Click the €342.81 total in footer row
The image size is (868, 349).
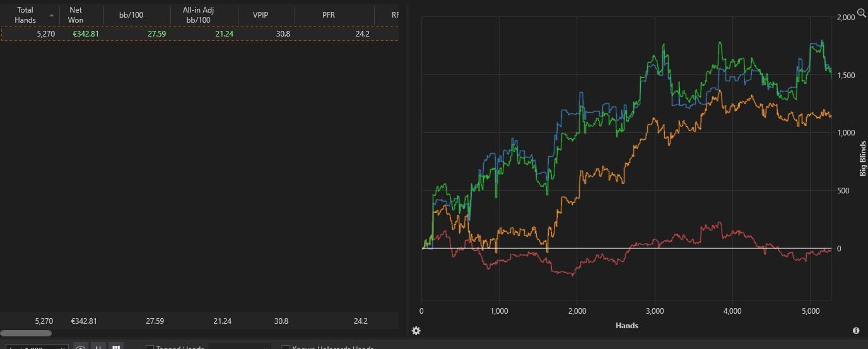(84, 321)
